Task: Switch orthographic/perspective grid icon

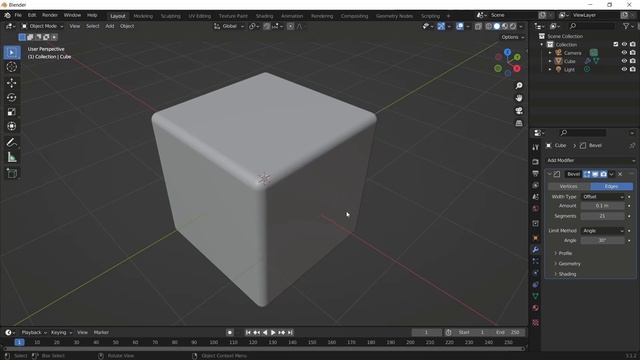Action: (x=519, y=123)
